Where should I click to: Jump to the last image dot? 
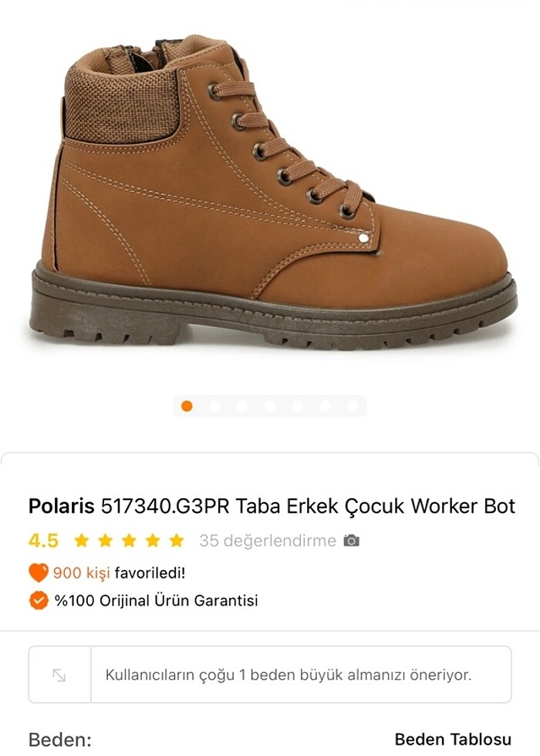coord(353,406)
